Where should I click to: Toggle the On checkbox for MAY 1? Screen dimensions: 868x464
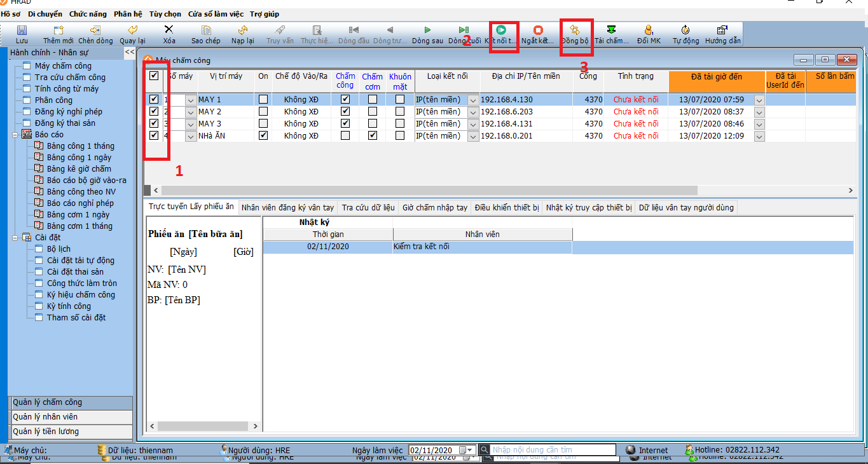point(263,99)
